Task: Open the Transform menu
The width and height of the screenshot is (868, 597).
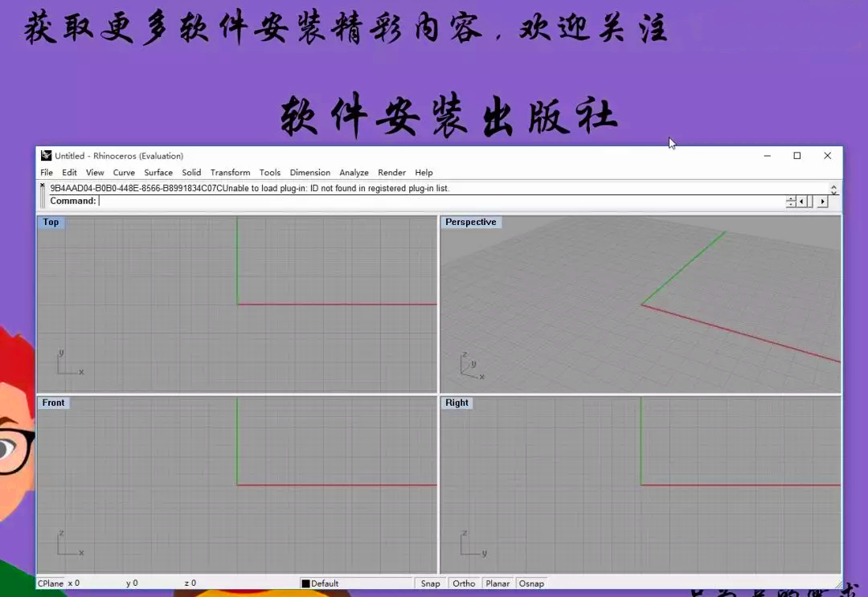Action: coord(230,172)
